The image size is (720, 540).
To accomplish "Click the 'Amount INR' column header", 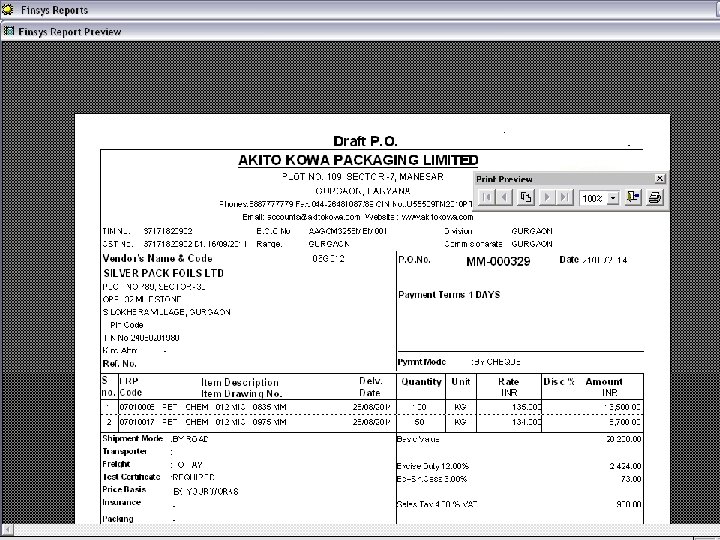I will coord(604,387).
